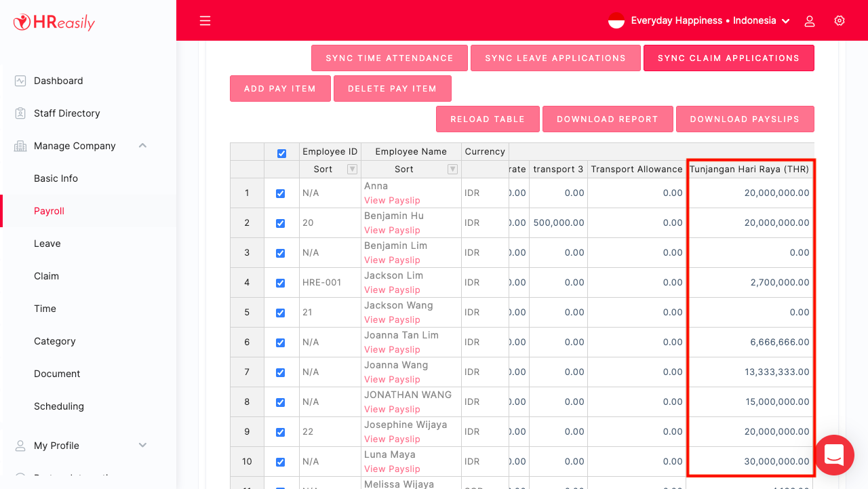Uncheck the checkbox for Joanna Tan Lim
Viewport: 868px width, 489px height.
[x=281, y=343]
